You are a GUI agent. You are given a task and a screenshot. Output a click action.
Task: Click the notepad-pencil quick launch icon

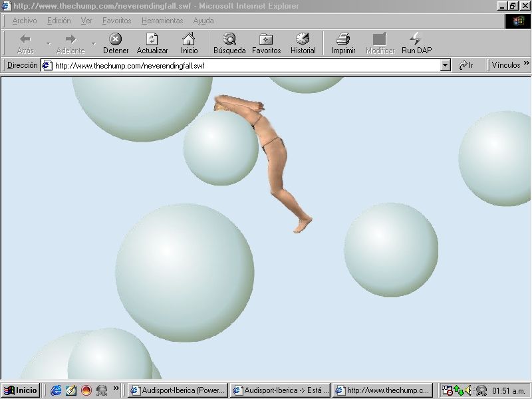(x=71, y=390)
